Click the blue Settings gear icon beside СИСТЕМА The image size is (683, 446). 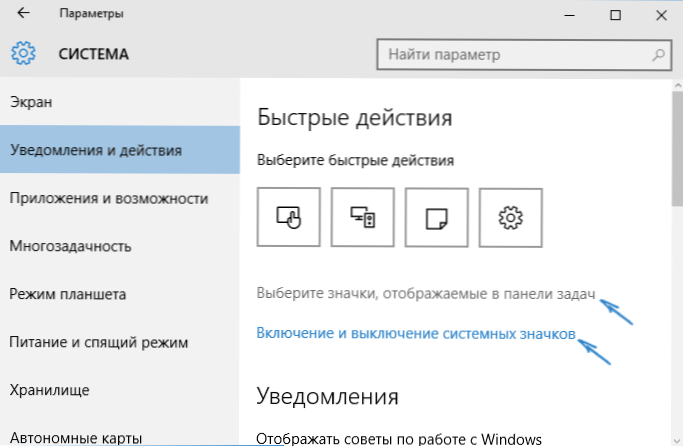(23, 53)
